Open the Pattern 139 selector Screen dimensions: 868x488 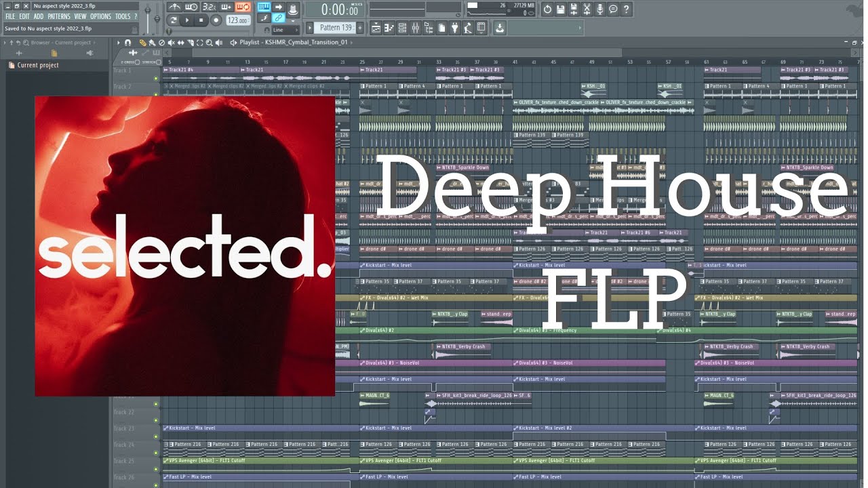point(334,28)
